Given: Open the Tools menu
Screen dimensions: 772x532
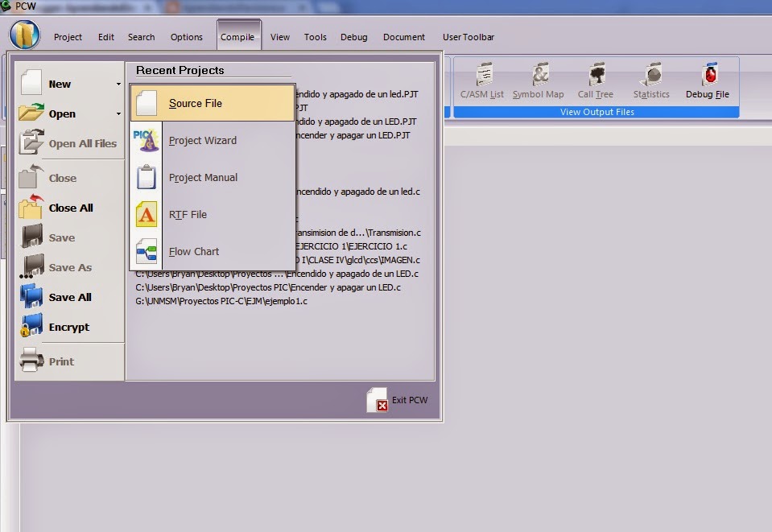Looking at the screenshot, I should click(315, 36).
